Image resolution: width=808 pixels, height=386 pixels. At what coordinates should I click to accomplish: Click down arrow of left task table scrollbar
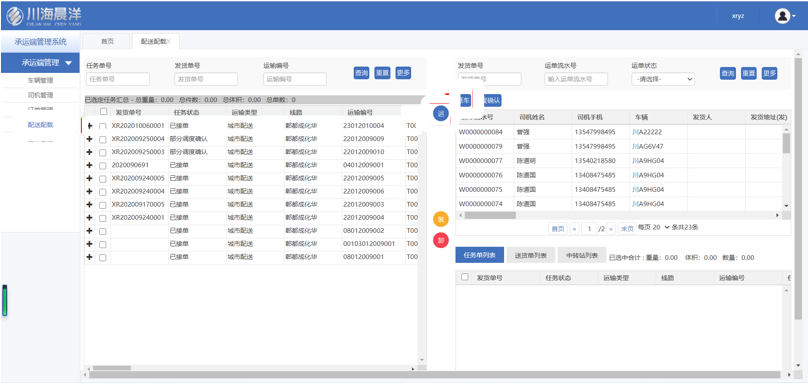pyautogui.click(x=422, y=360)
